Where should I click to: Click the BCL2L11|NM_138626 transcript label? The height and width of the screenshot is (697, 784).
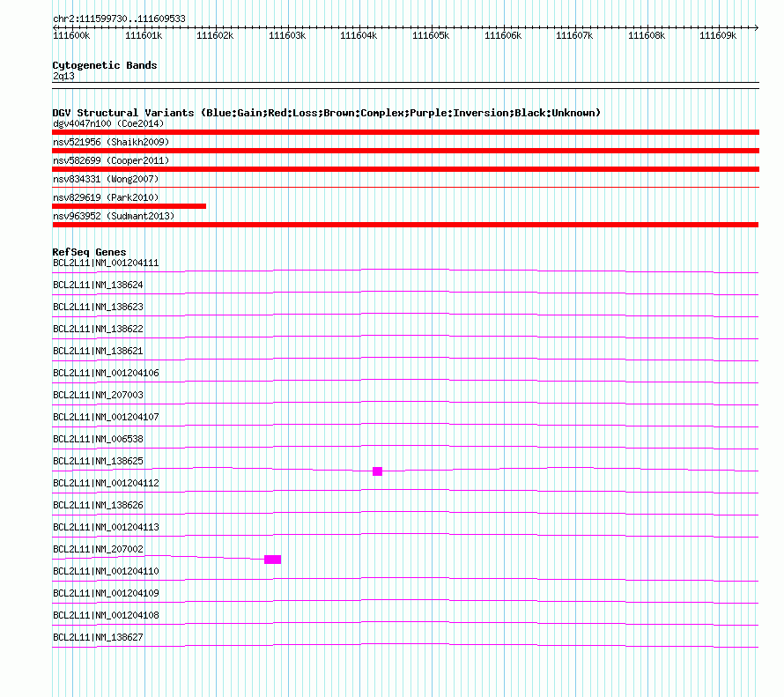98,505
